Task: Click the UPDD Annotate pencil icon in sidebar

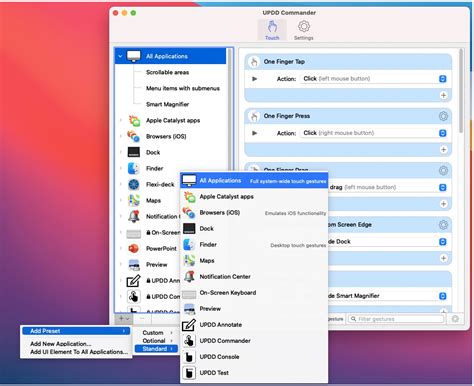Action: tap(133, 281)
